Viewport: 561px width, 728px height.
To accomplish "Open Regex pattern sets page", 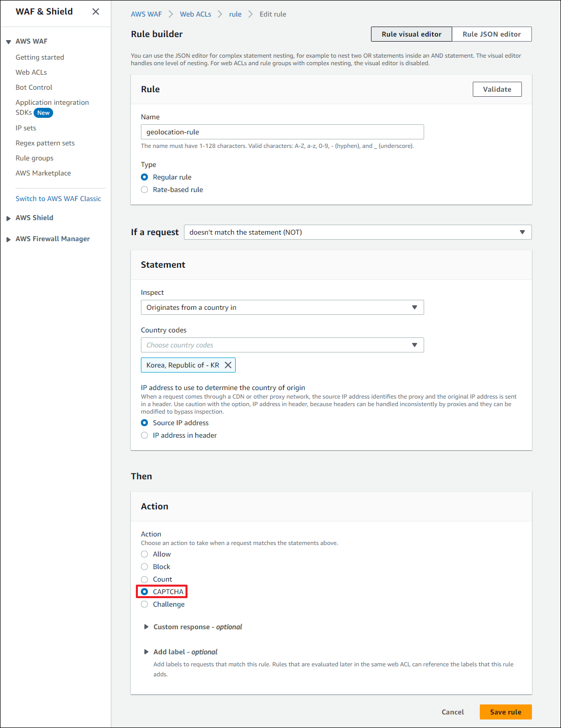I will (45, 143).
